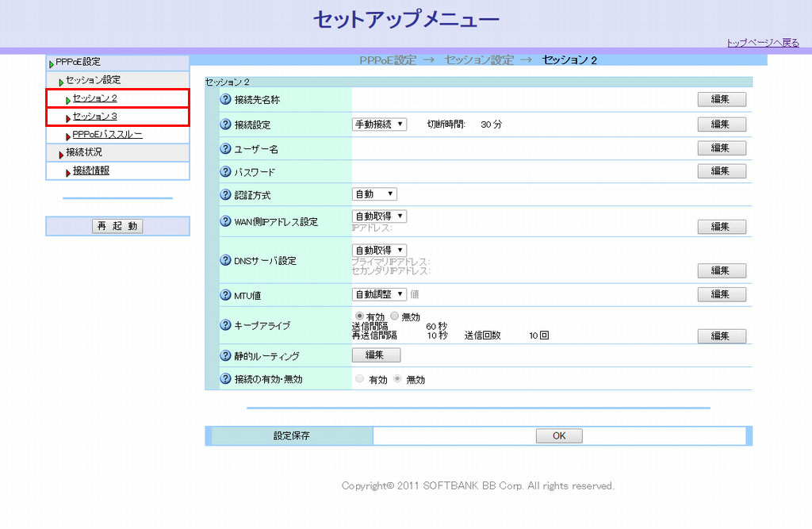
Task: Select keepalive 有効 radio button
Action: click(359, 316)
